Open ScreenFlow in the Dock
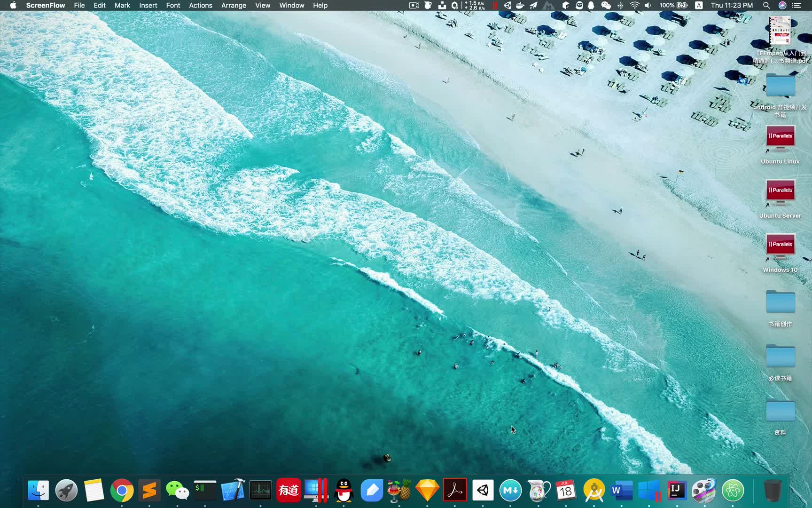 point(704,491)
